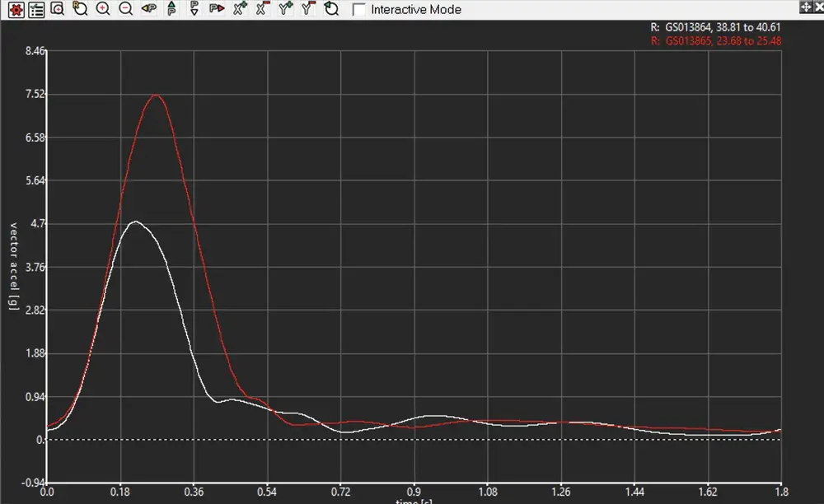Click the 1.8 X-axis tick label
The height and width of the screenshot is (504, 824).
pyautogui.click(x=781, y=492)
